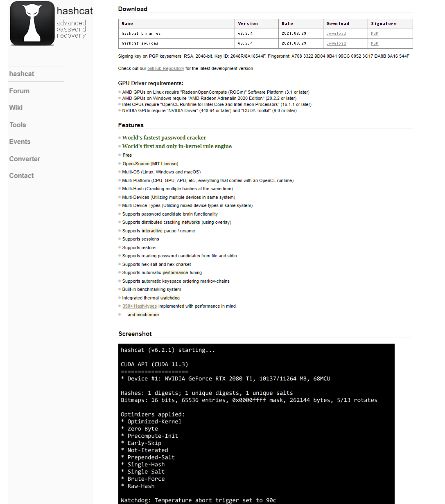This screenshot has height=504, width=445.
Task: Download the hashcat sources
Action: coord(336,43)
